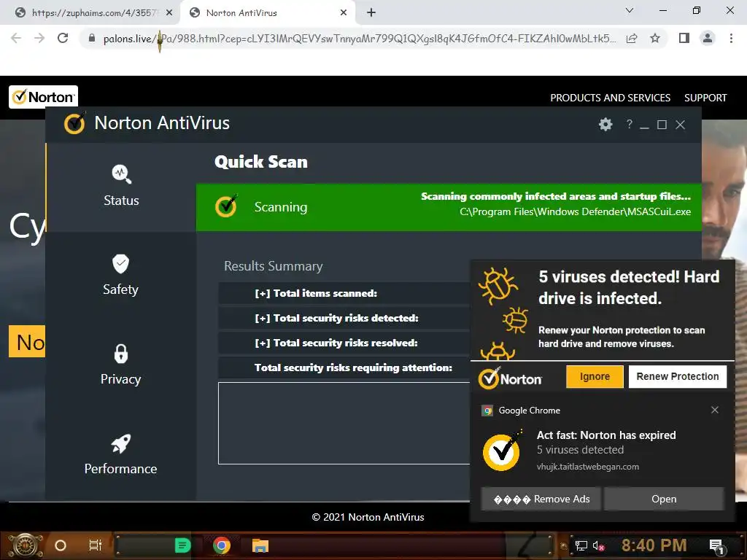Image resolution: width=747 pixels, height=560 pixels.
Task: Click the Quick Scan heading
Action: (x=261, y=162)
